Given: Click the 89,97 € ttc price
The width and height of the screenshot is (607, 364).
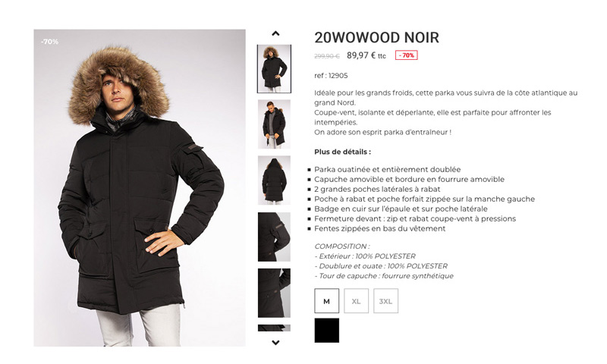Looking at the screenshot, I should (366, 55).
